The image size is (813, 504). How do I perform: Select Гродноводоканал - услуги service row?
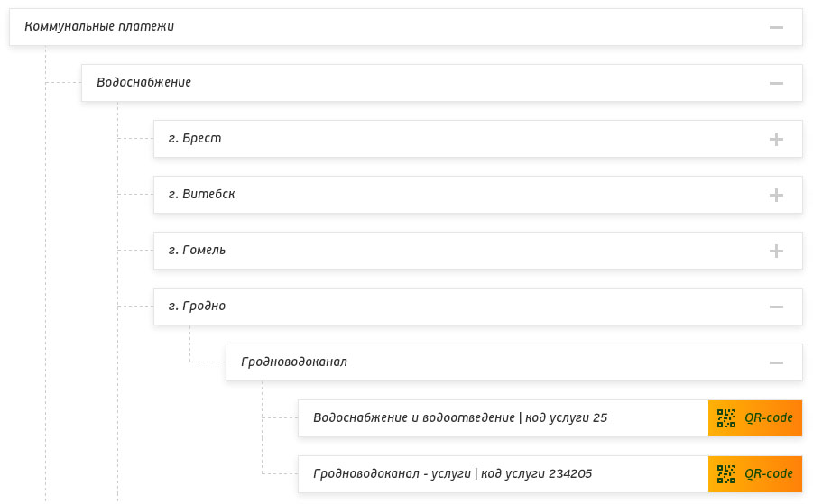pyautogui.click(x=452, y=474)
